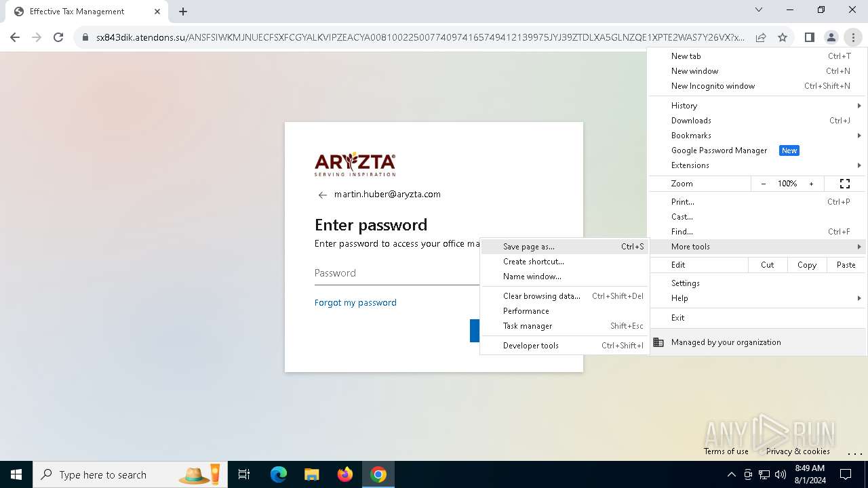Click the site security padlock icon
Image resolution: width=868 pixels, height=488 pixels.
(x=85, y=37)
